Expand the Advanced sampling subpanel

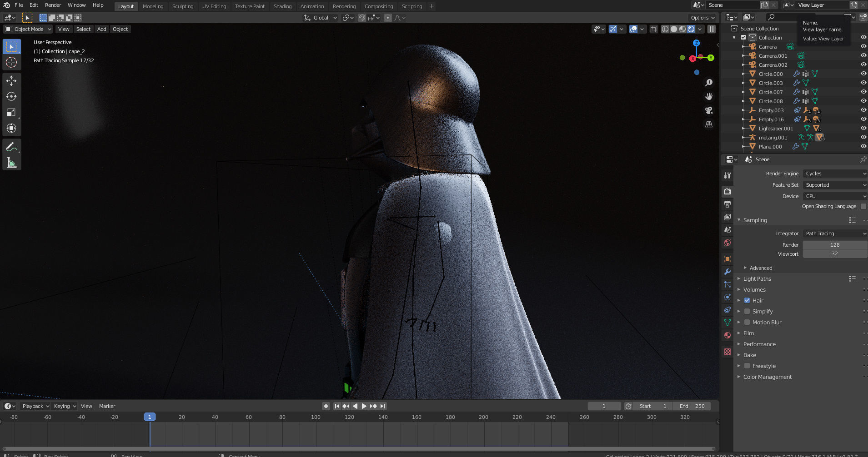(760, 268)
